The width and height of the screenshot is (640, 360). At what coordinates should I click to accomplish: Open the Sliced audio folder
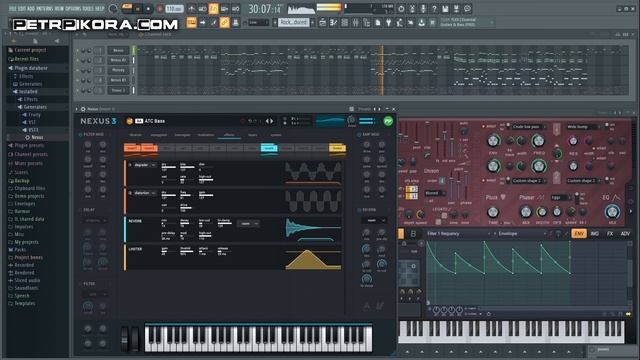coord(27,280)
